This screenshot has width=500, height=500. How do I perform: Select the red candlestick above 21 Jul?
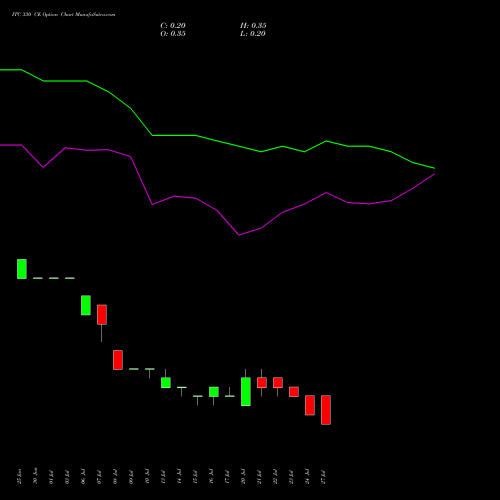point(262,383)
